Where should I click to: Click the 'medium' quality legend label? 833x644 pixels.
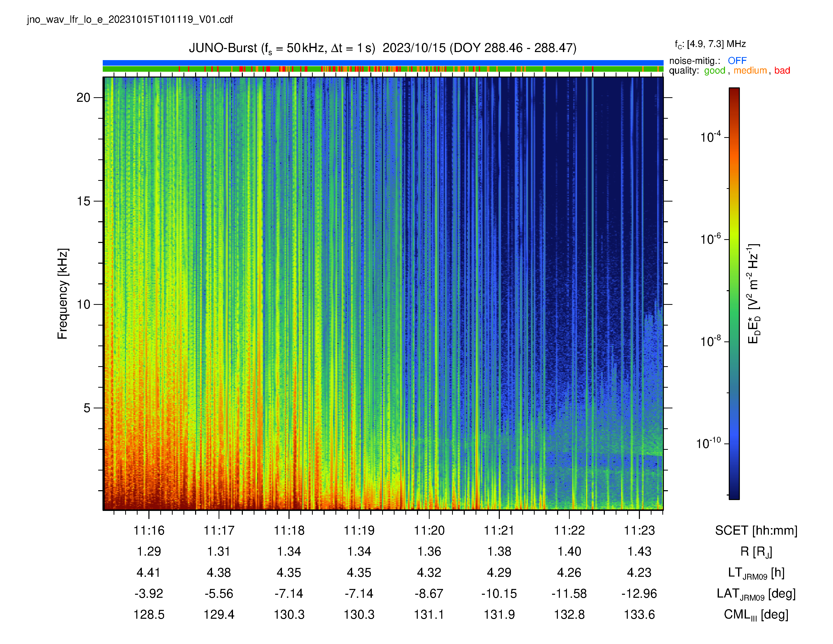750,70
